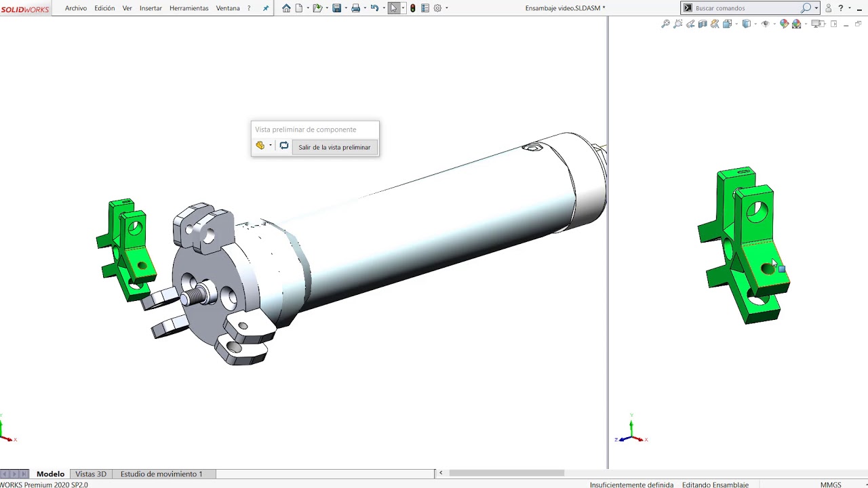Click the synchronize view icon in preview popup
The height and width of the screenshot is (488, 868).
284,146
